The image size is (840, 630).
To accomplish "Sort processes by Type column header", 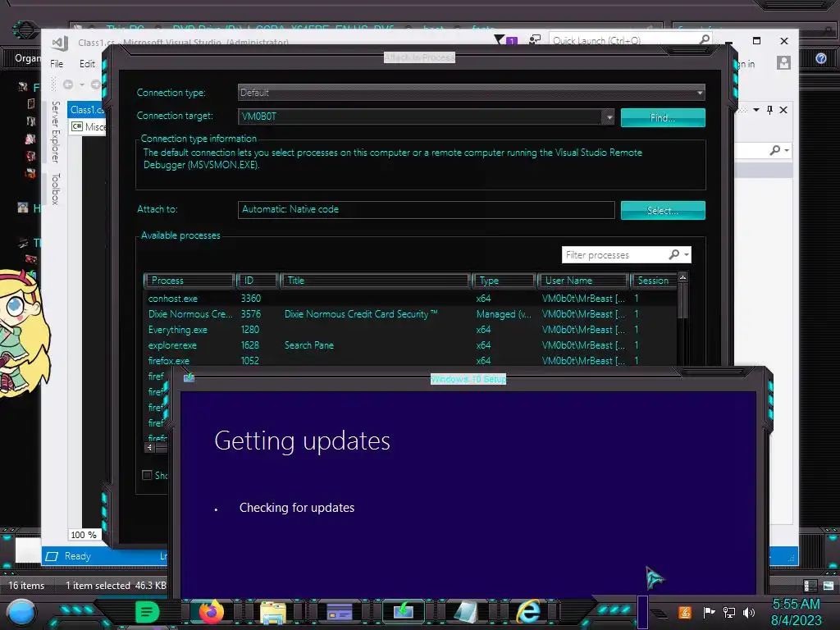I will click(504, 281).
